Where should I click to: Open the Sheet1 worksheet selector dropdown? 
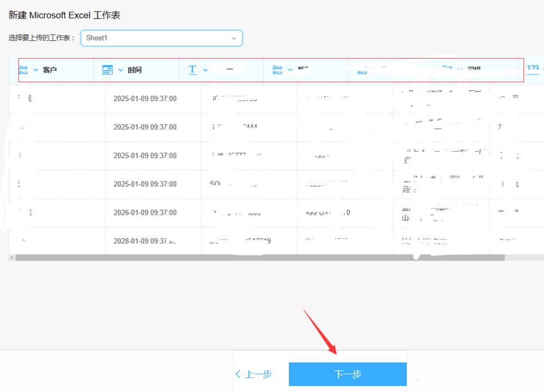click(160, 38)
